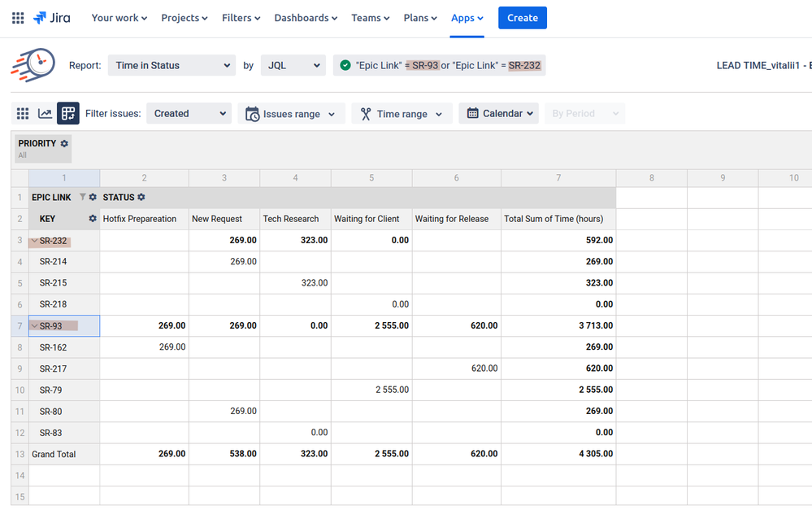812x519 pixels.
Task: Switch to grid view icon
Action: pos(23,114)
